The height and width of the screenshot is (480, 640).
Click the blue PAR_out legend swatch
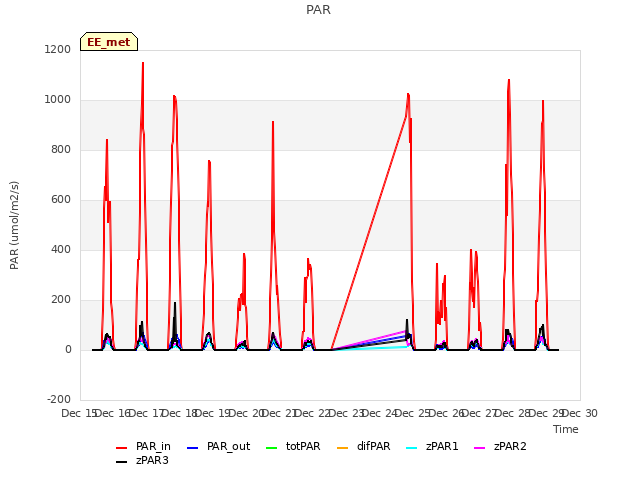pos(192,448)
